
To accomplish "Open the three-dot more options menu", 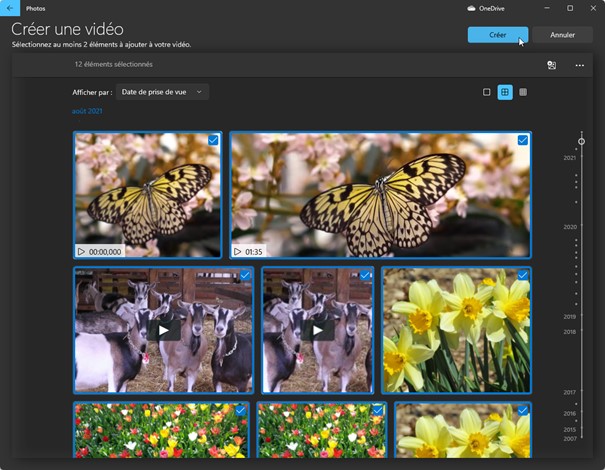I will [579, 65].
